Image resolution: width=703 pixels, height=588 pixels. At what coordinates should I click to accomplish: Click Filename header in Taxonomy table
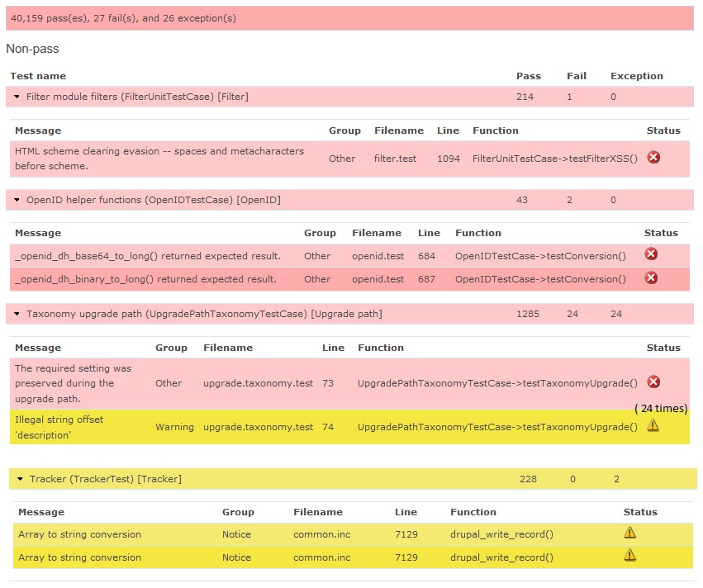click(x=228, y=348)
